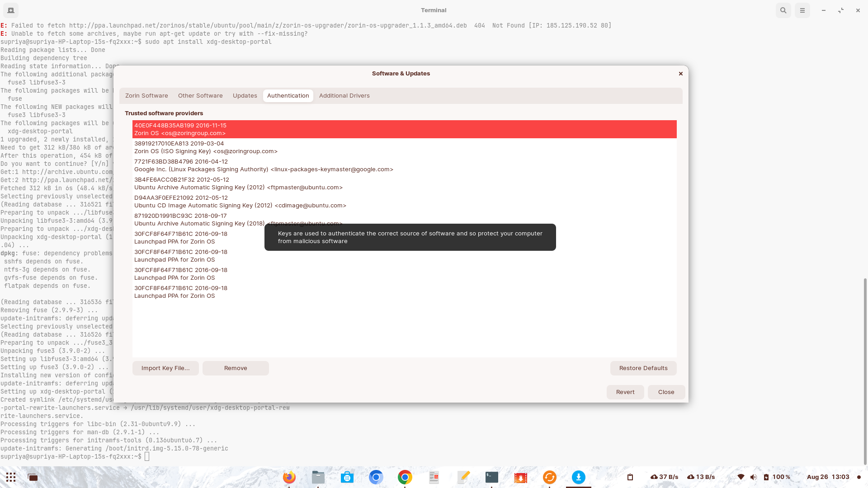Click the new tab icon in Terminal
The height and width of the screenshot is (488, 868).
(x=11, y=10)
